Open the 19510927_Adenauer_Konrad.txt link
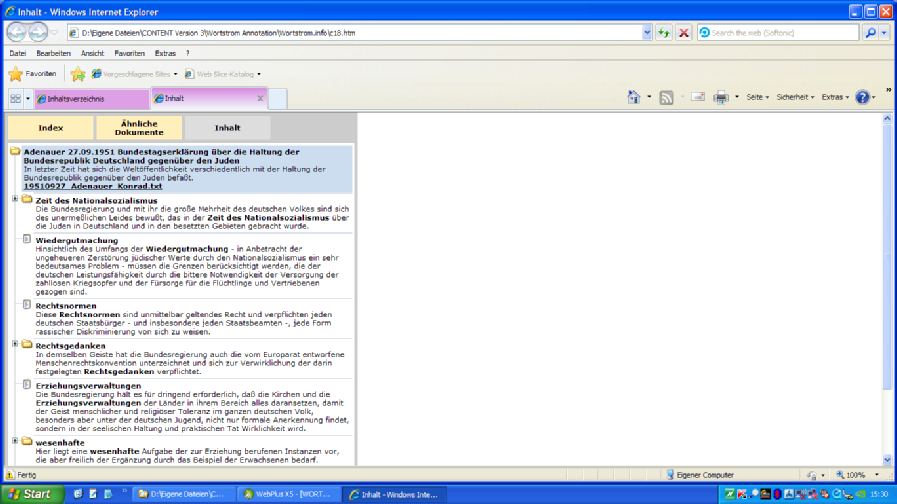 [x=93, y=186]
